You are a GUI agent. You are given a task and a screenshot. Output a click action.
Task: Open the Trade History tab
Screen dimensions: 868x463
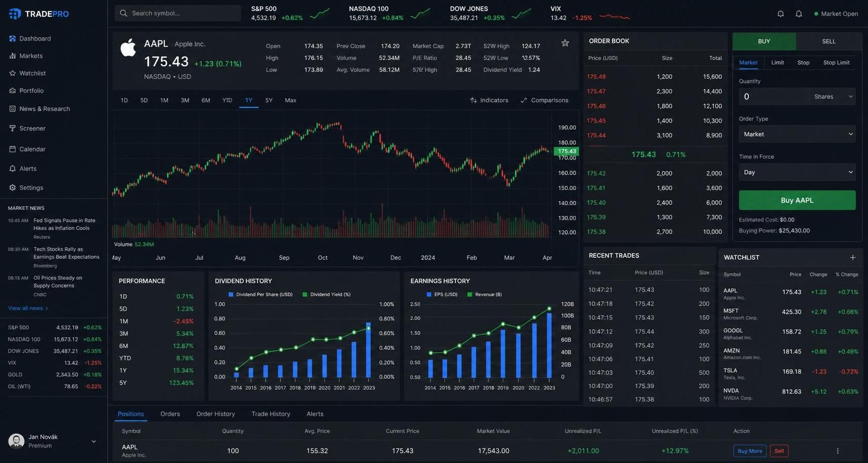[271, 414]
